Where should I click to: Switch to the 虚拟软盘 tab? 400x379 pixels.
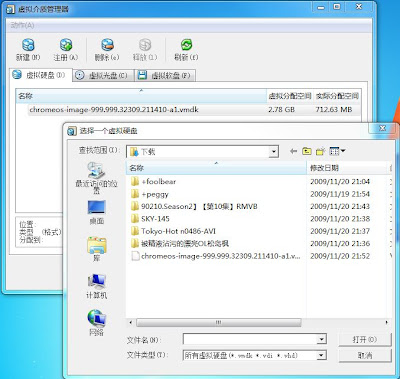coord(165,75)
